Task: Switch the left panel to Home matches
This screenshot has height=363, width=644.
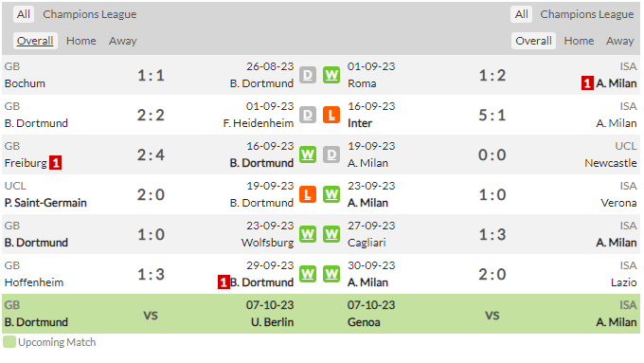Action: (x=80, y=41)
